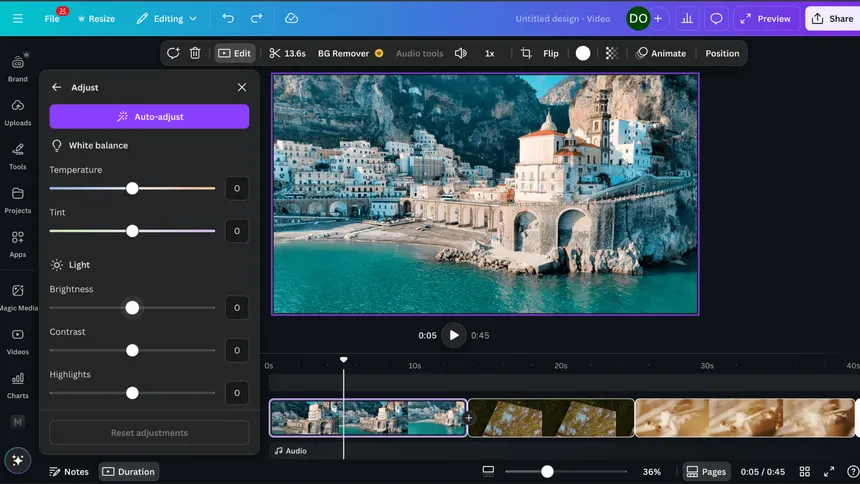Open the crop tool in toolbar
The image size is (860, 484).
point(526,53)
